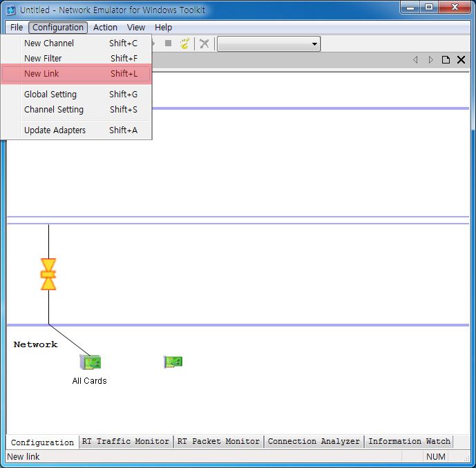This screenshot has height=468, width=476.
Task: Switch to the RT Packet Monitor tab
Action: 218,441
